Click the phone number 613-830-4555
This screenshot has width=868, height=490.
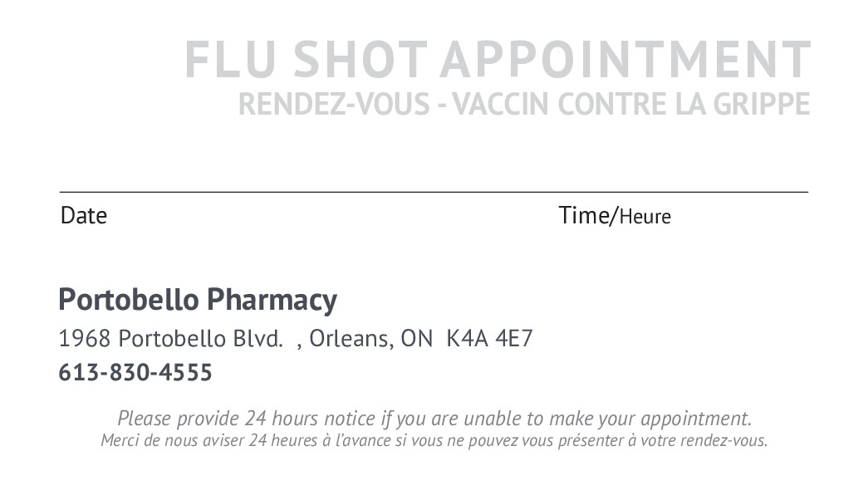point(135,373)
